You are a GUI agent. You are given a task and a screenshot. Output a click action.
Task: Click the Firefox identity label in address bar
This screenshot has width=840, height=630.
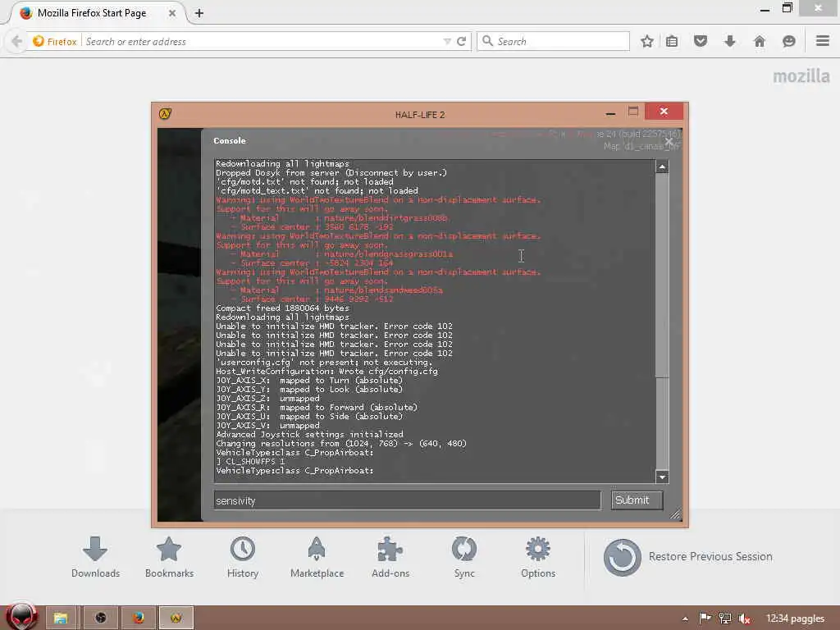click(55, 41)
